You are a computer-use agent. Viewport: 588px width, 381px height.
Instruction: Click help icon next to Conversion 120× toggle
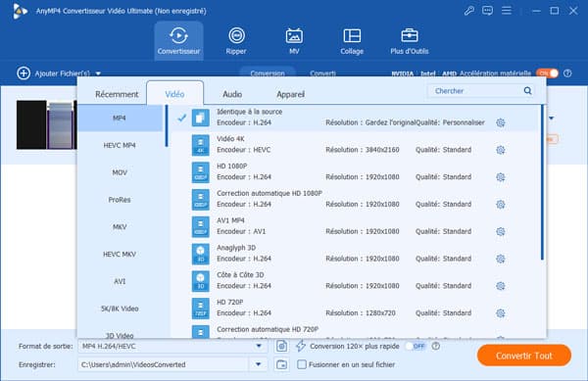click(435, 346)
